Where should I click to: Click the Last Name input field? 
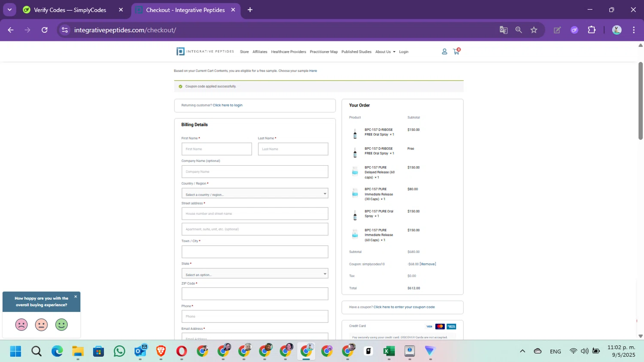point(293,149)
